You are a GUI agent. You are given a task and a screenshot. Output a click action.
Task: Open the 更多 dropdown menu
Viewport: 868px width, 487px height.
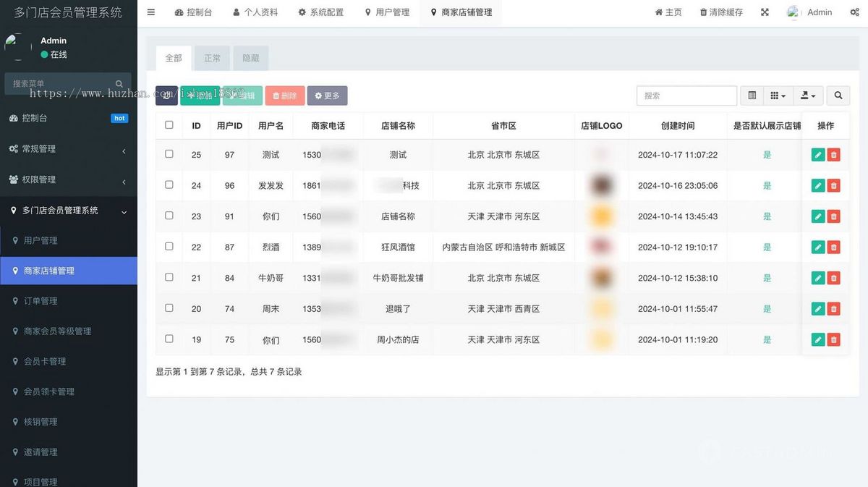(327, 95)
